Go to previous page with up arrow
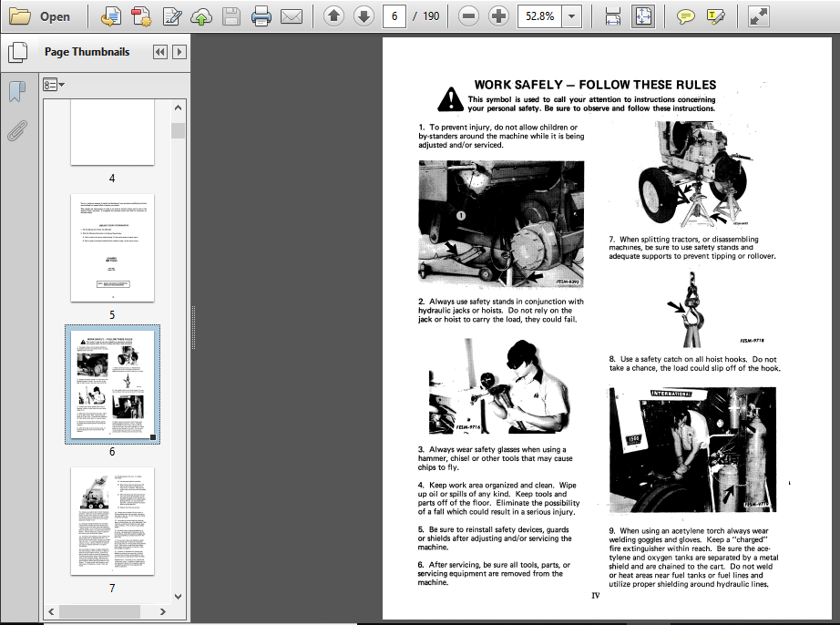 [x=333, y=16]
